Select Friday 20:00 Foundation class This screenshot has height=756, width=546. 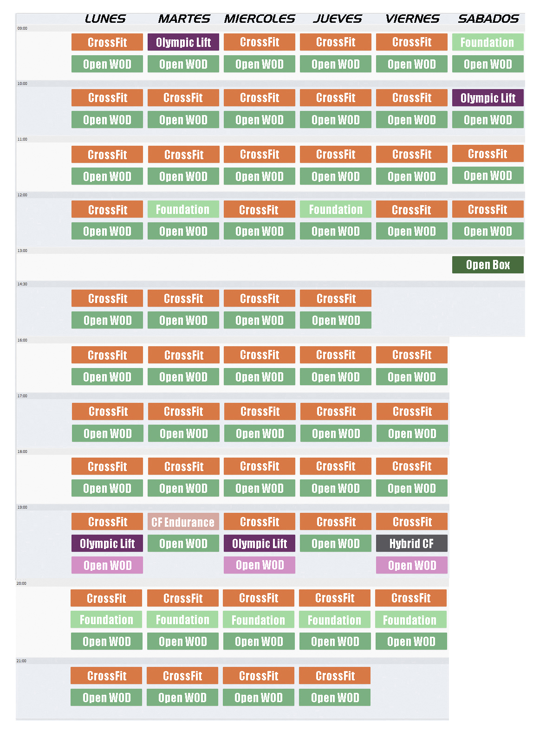pos(411,620)
